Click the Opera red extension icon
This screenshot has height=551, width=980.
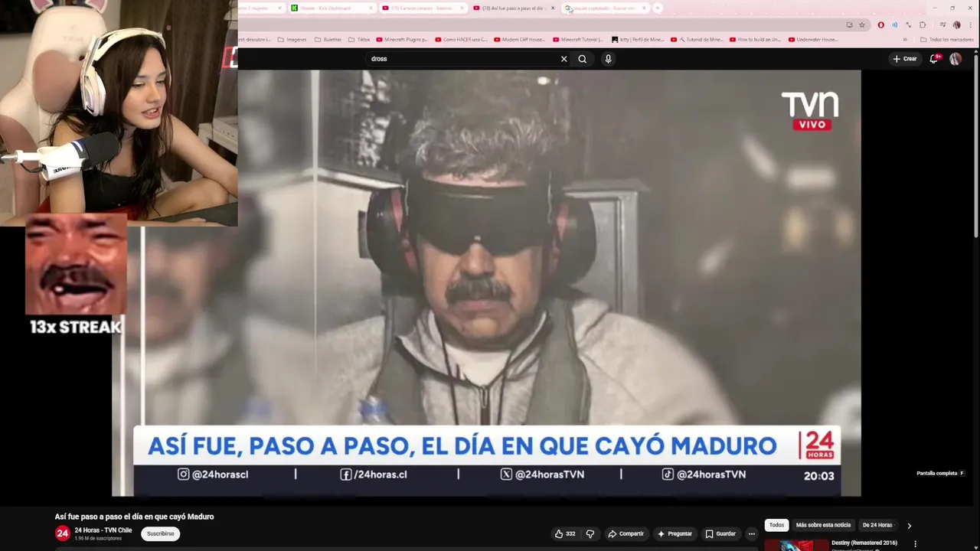click(x=881, y=24)
